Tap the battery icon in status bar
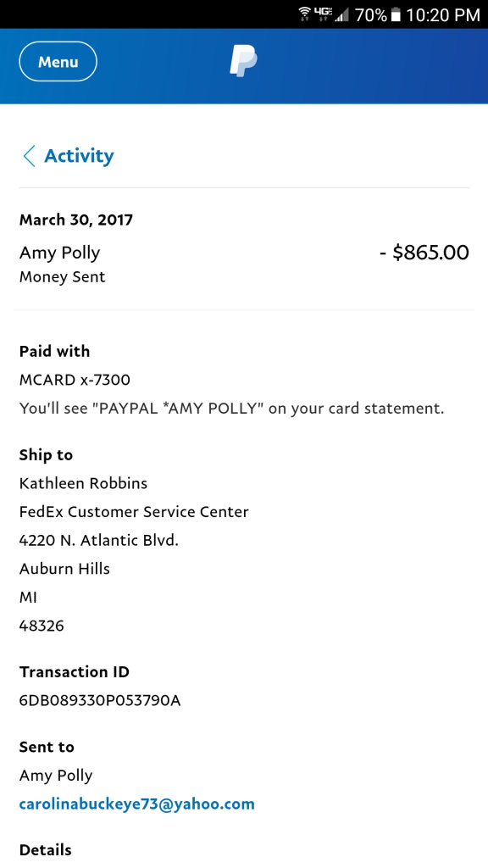This screenshot has width=488, height=868. click(x=395, y=15)
